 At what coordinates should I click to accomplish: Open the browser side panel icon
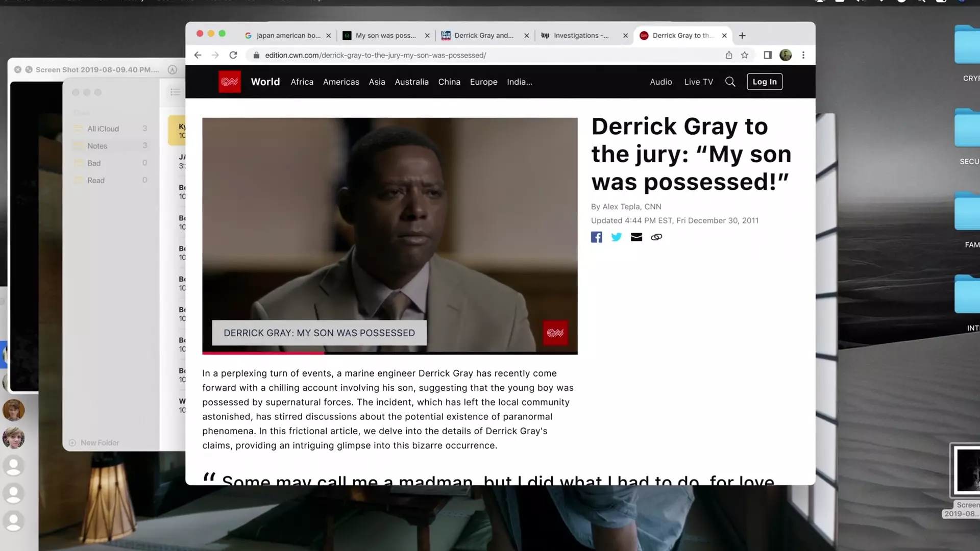pos(768,55)
